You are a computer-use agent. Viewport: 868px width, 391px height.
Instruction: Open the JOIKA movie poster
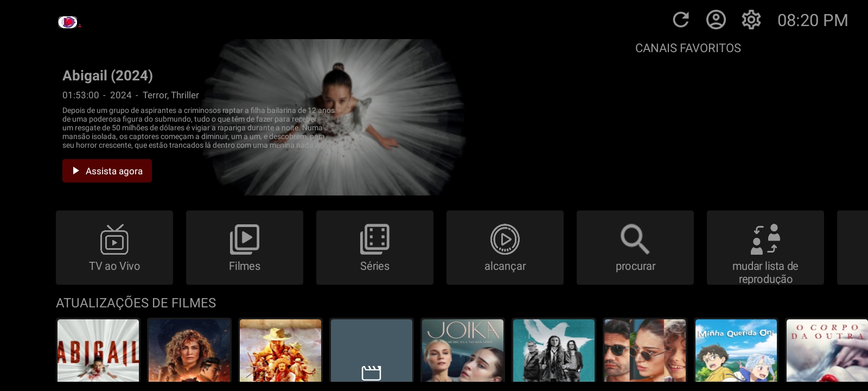click(x=463, y=350)
